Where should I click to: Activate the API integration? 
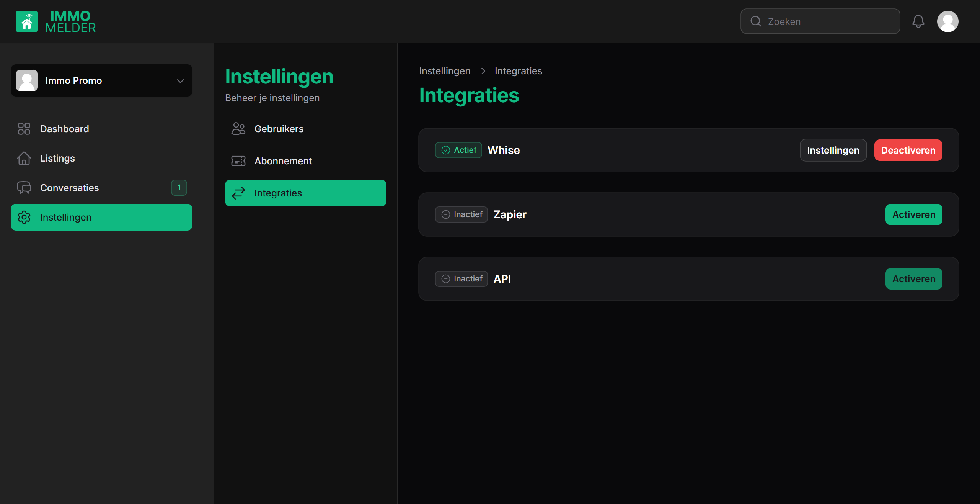point(913,279)
